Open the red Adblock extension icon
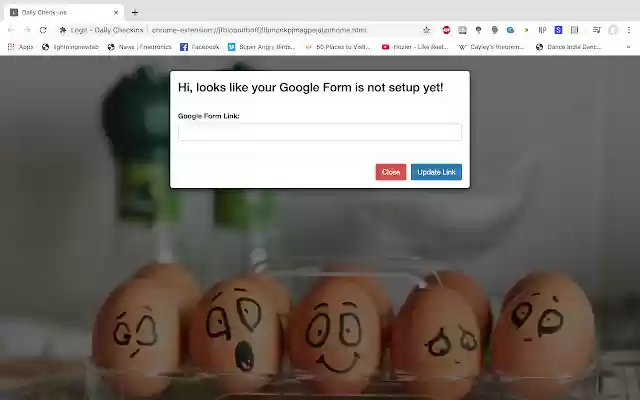640x400 pixels. (x=446, y=30)
